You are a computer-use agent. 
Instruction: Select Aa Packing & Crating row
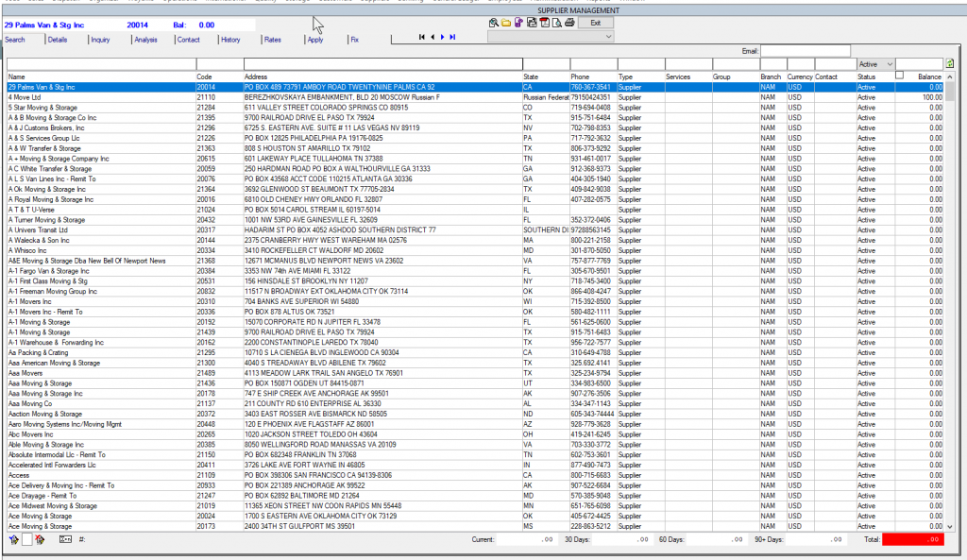[x=475, y=353]
